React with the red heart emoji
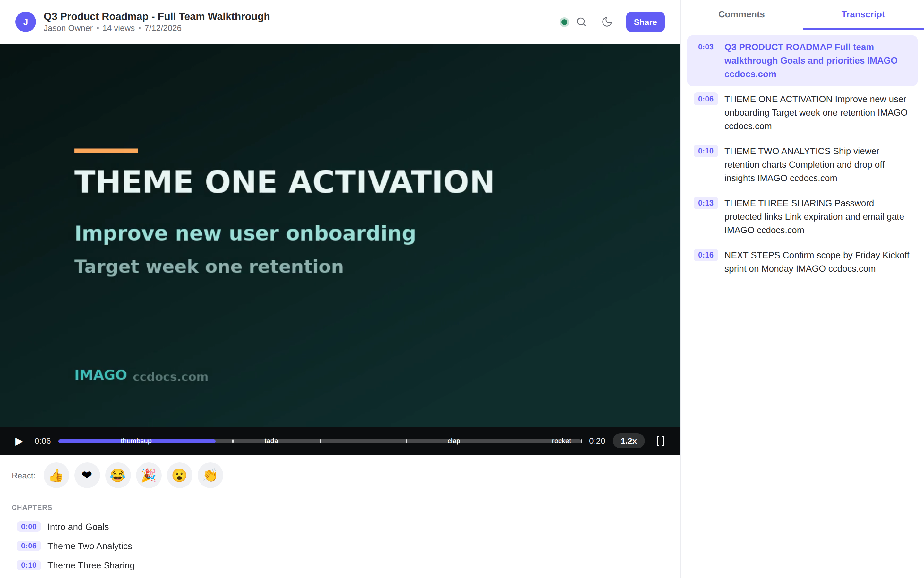Viewport: 924px width, 578px height. click(x=87, y=475)
